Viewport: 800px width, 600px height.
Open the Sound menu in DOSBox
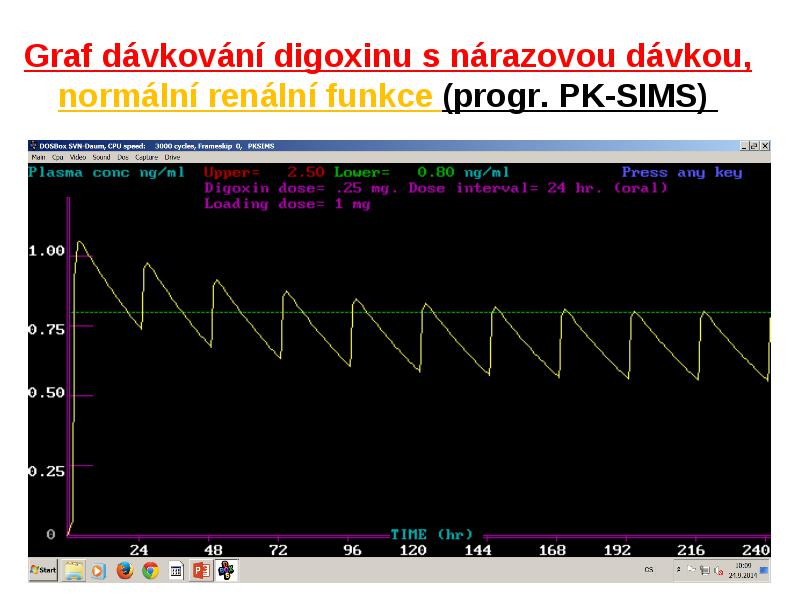pos(102,157)
